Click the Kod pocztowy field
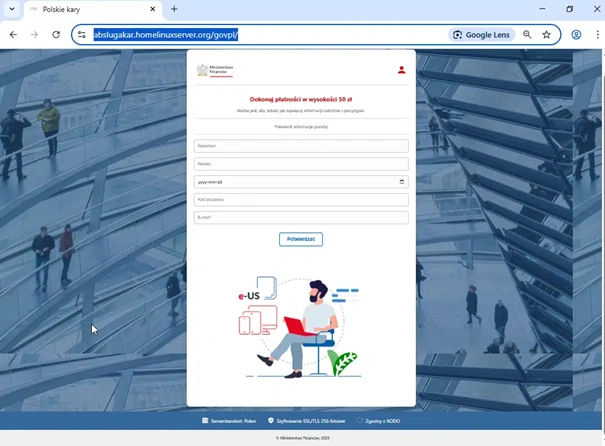This screenshot has width=605, height=446. pyautogui.click(x=300, y=200)
